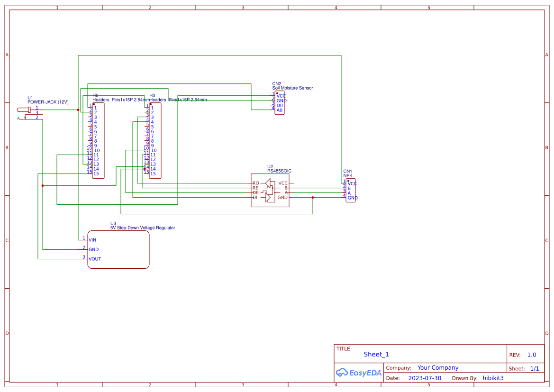Click the 'POWER-JACK (12V)' label
The width and height of the screenshot is (554, 392).
point(48,102)
